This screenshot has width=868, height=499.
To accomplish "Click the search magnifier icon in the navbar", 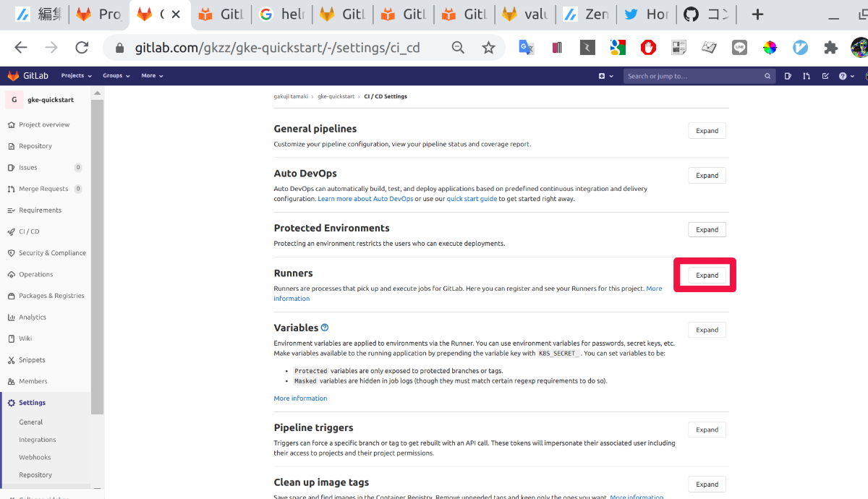I will [x=767, y=76].
